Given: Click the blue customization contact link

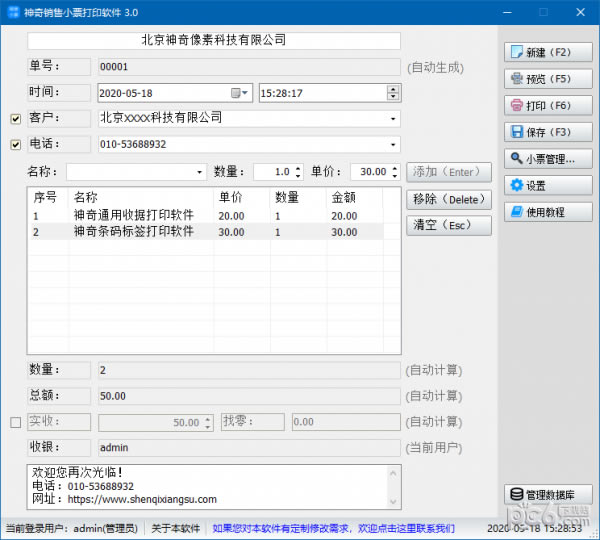Looking at the screenshot, I should pos(333,529).
